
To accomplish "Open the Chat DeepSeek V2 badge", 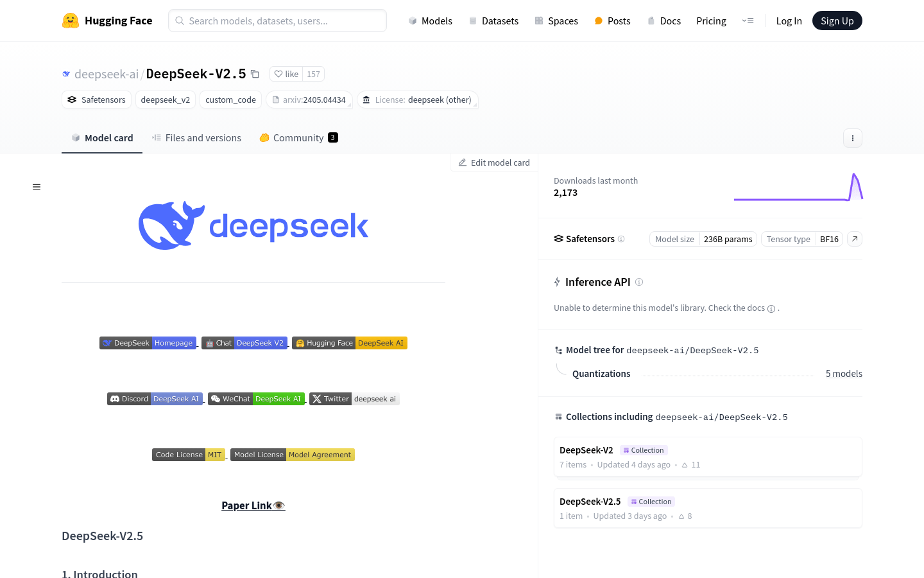I will [x=244, y=343].
